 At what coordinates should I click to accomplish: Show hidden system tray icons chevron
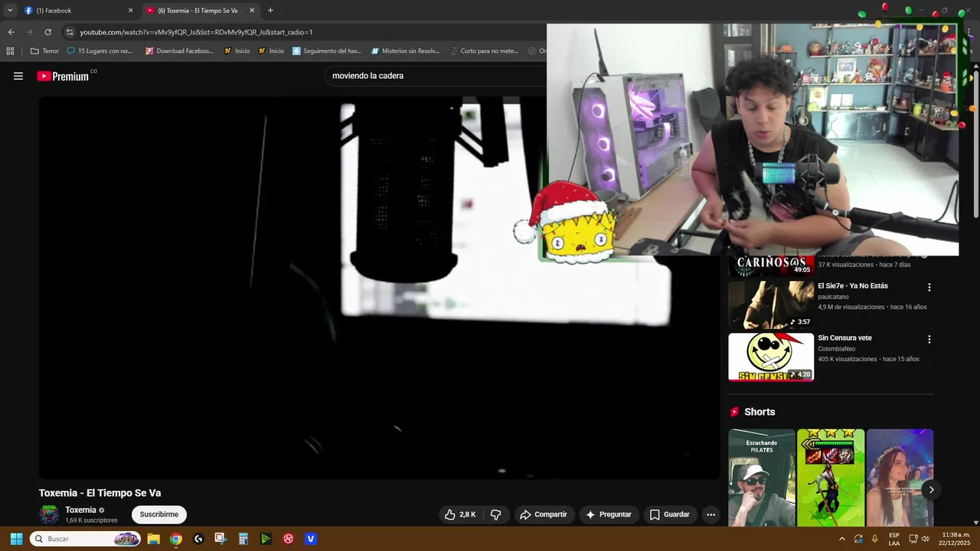tap(842, 539)
